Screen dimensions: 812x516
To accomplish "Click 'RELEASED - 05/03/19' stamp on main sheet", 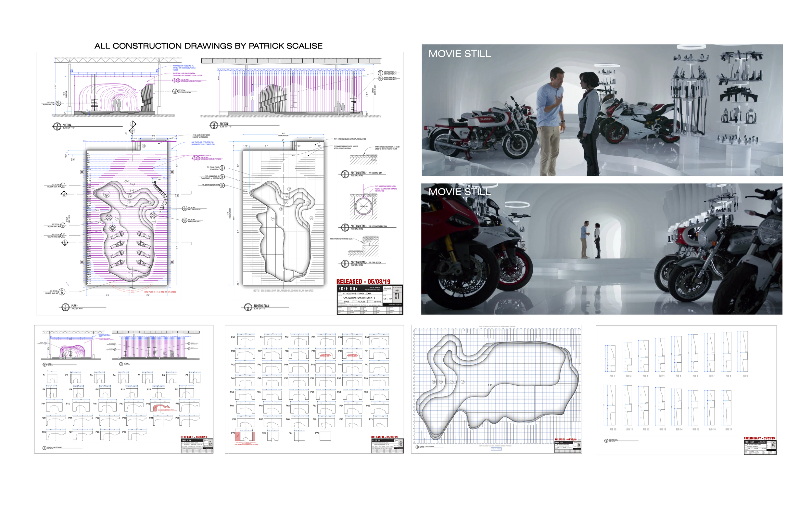I will (363, 281).
